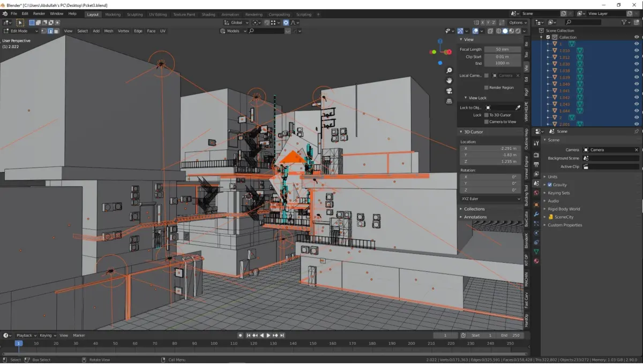This screenshot has height=364, width=643.
Task: Hide the Collection with its eye icon
Action: tap(637, 37)
